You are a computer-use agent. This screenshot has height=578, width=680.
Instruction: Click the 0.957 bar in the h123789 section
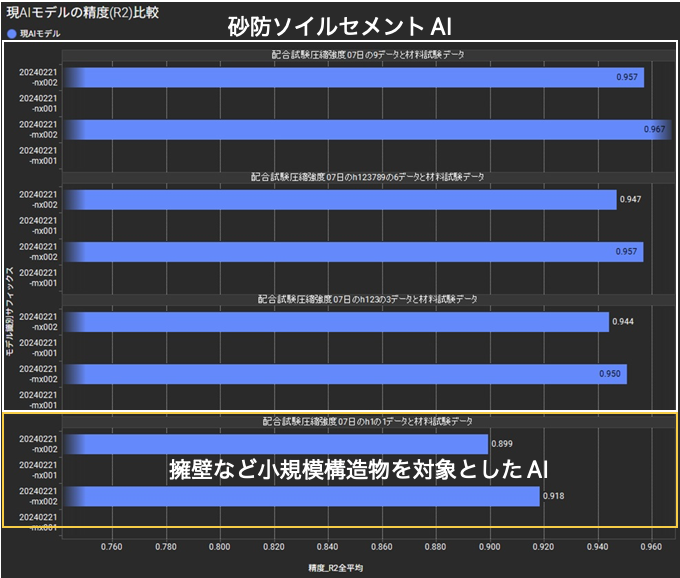coord(353,252)
